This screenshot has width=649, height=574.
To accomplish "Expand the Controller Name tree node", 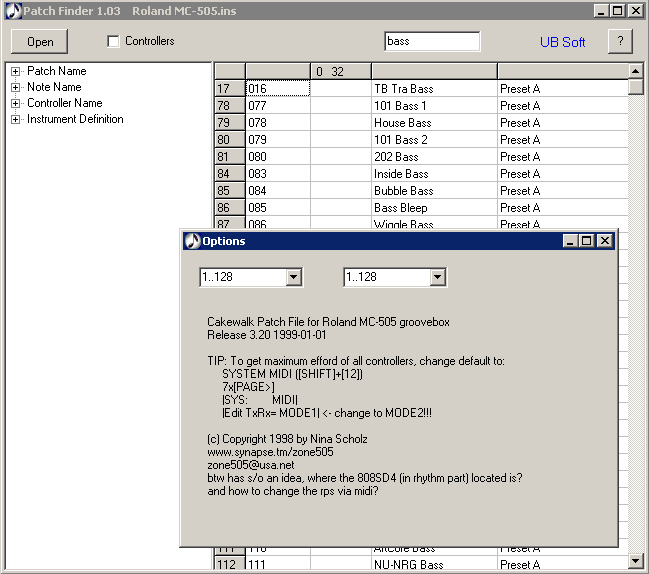I will (15, 103).
